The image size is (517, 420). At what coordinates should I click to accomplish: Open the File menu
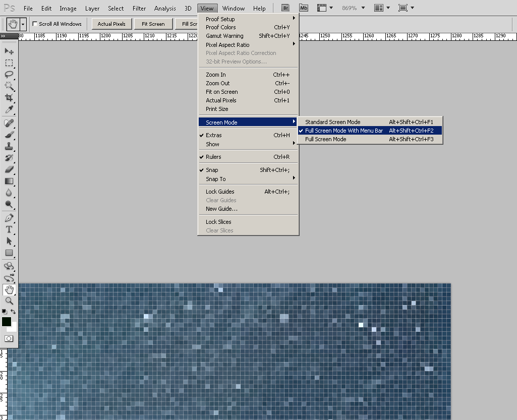point(28,8)
